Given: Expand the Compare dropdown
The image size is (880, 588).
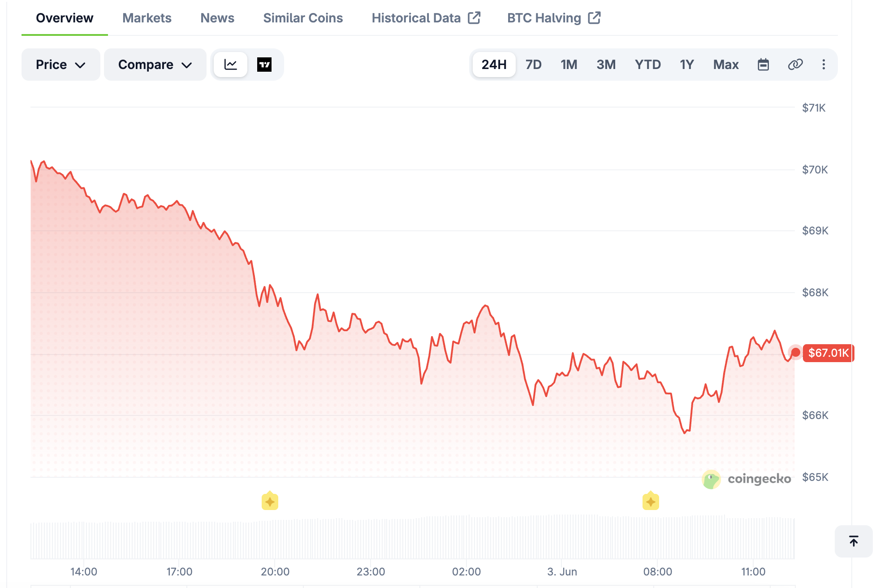Looking at the screenshot, I should click(155, 65).
